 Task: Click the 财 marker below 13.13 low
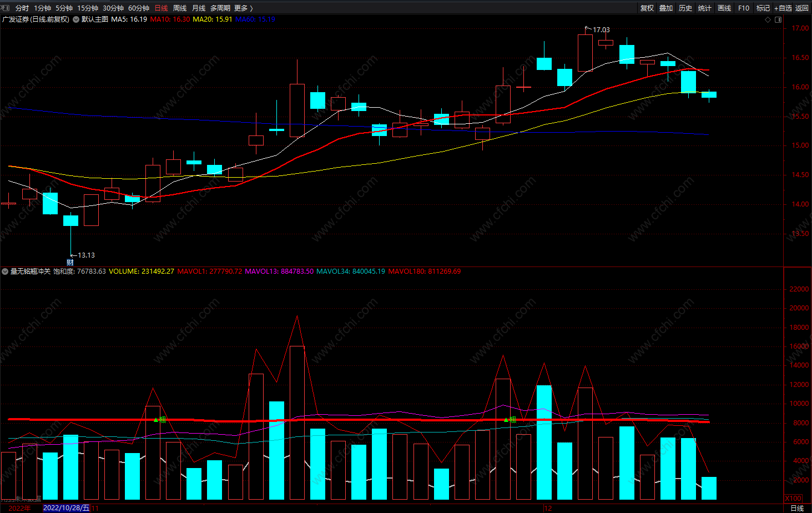(70, 263)
